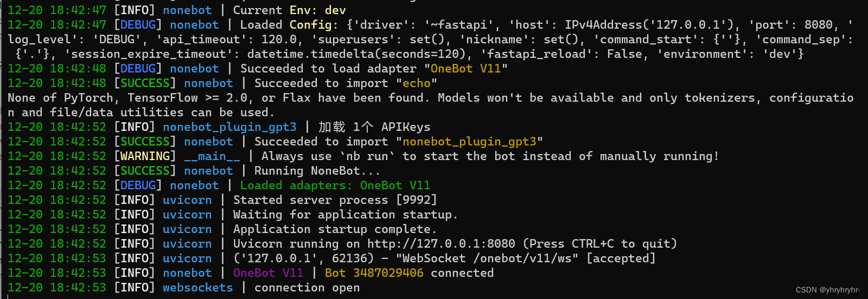Click the http://127.0.0.1:8080 URL
Viewport: 868px width, 299px height.
tap(441, 244)
